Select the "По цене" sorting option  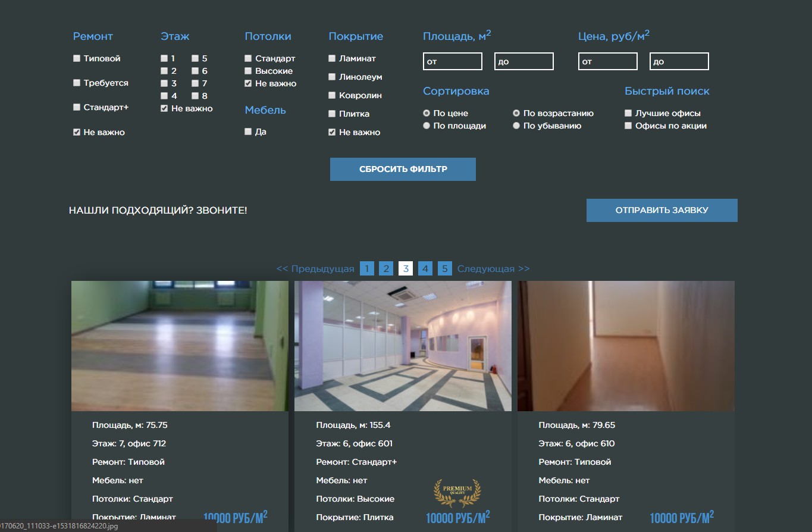tap(427, 112)
